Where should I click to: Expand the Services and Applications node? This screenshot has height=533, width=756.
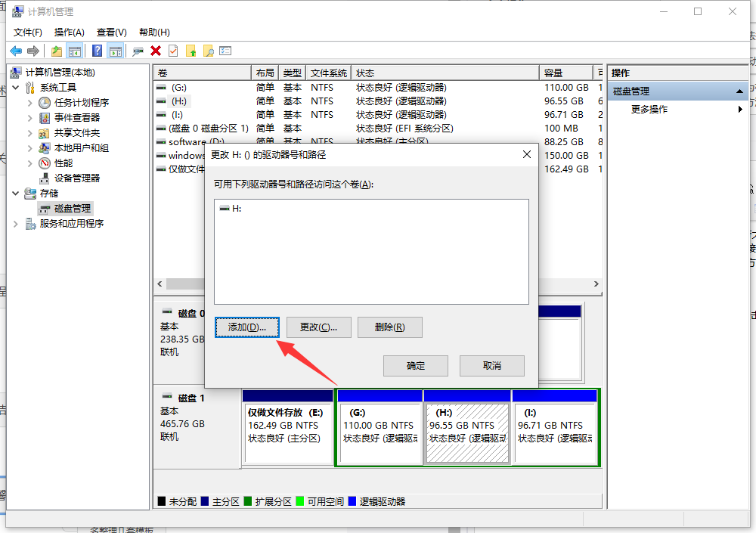[16, 224]
